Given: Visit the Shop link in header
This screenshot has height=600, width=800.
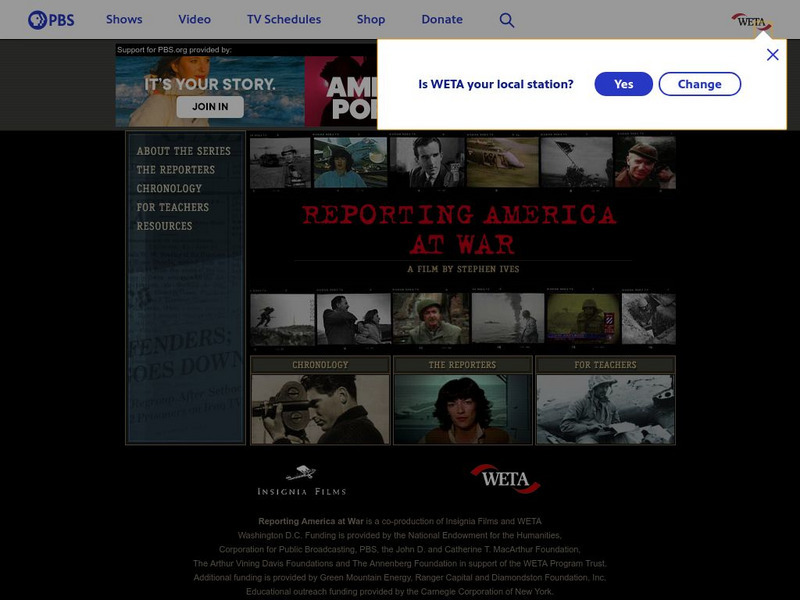Looking at the screenshot, I should (x=371, y=19).
